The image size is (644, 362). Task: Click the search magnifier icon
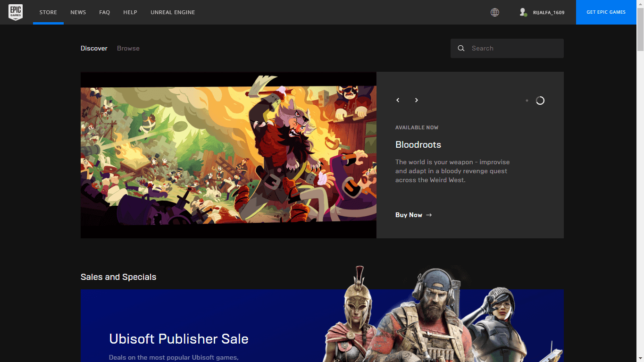(461, 48)
